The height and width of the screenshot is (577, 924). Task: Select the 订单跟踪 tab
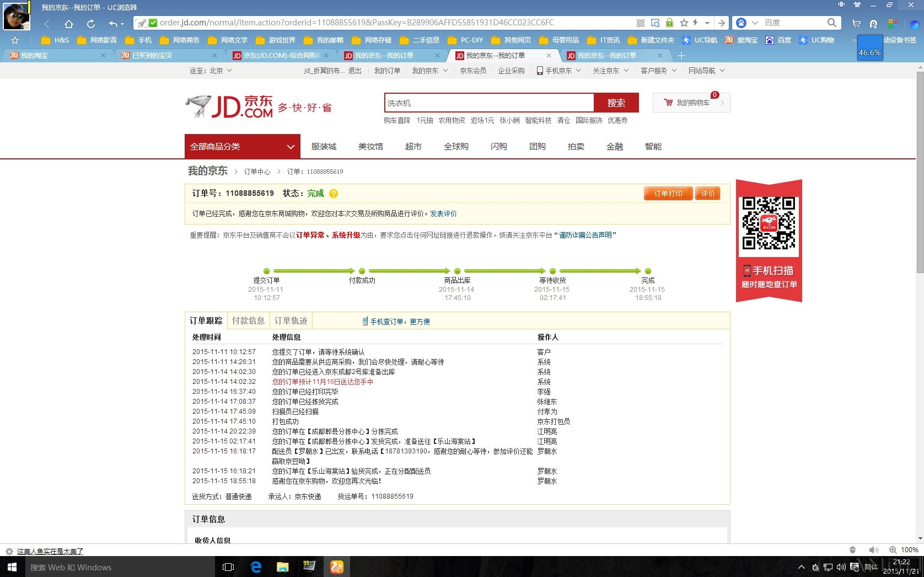tap(206, 320)
